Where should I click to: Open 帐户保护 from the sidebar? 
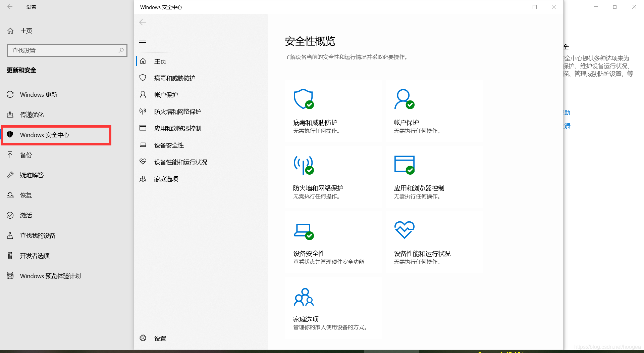pyautogui.click(x=166, y=94)
